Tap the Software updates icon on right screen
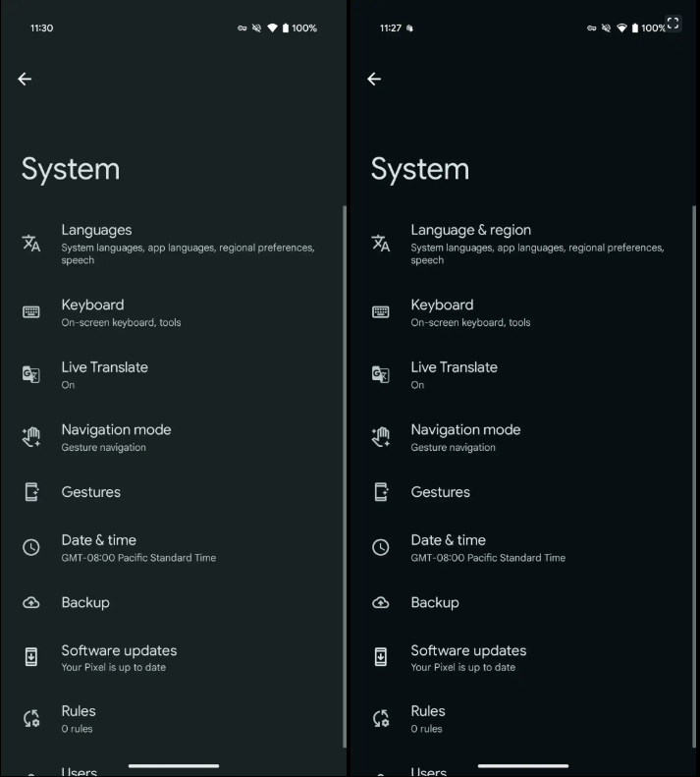700x777 pixels. 381,657
